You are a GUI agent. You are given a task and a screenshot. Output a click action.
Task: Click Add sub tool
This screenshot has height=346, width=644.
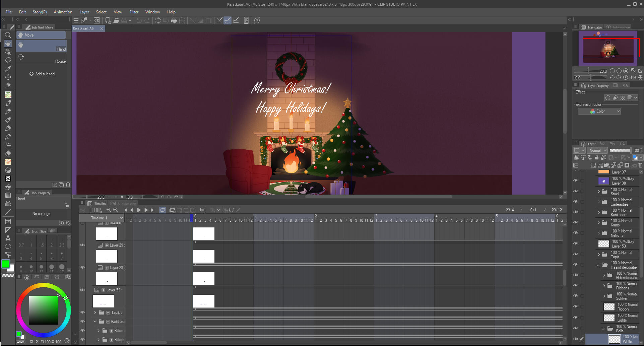click(x=42, y=74)
